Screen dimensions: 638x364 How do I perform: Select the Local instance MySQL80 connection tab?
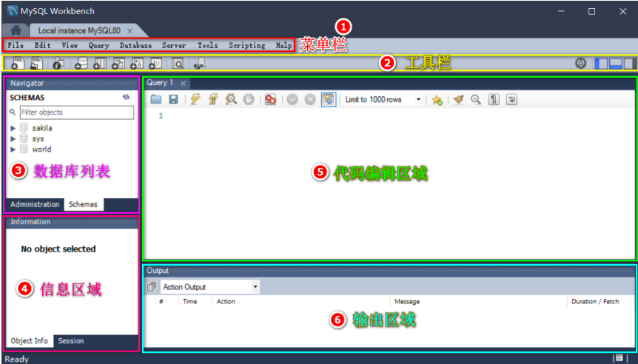(x=79, y=30)
